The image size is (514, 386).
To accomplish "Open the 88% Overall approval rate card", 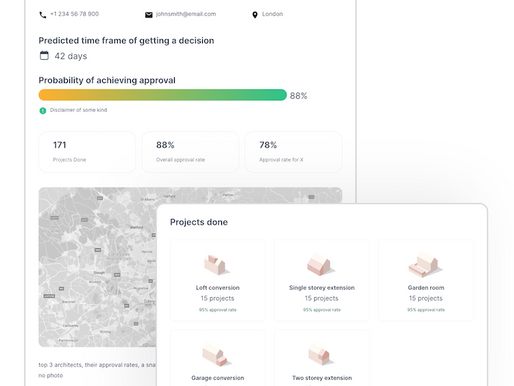I will coord(190,152).
